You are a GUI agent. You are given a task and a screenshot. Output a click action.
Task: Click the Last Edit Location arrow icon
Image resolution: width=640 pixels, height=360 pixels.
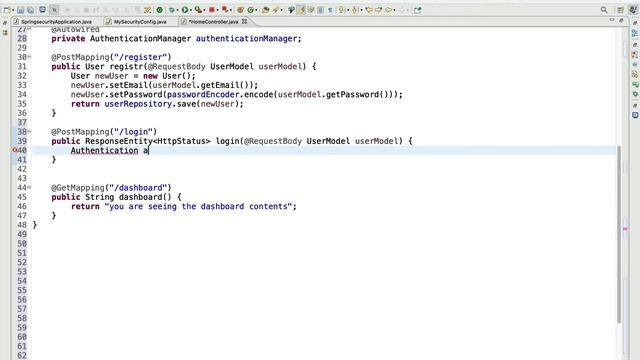369,10
